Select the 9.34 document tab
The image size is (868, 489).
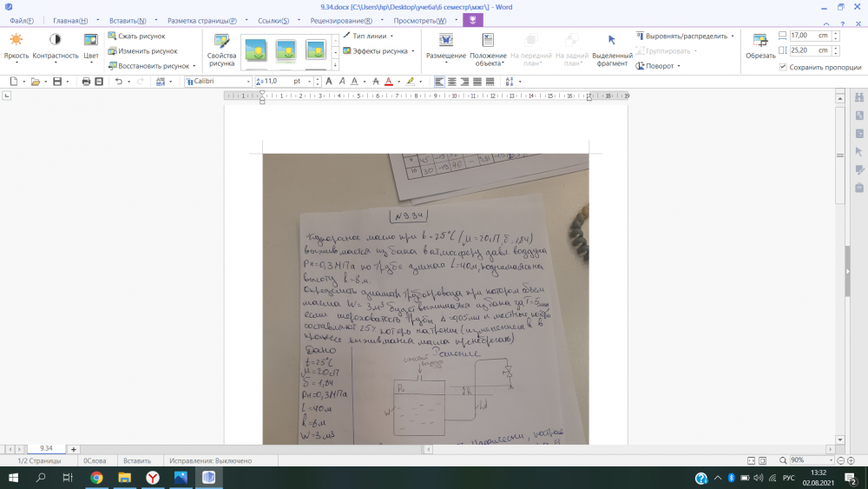46,448
